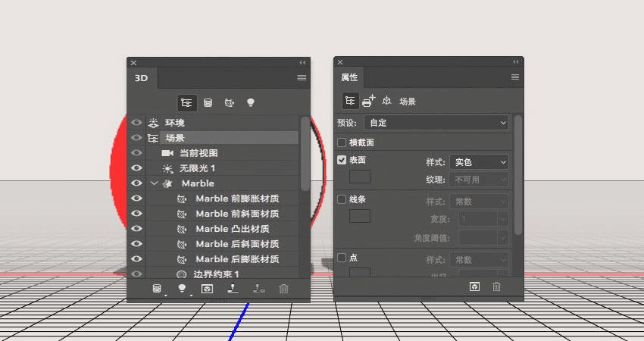Add new light button at 3D panel bottom

183,289
